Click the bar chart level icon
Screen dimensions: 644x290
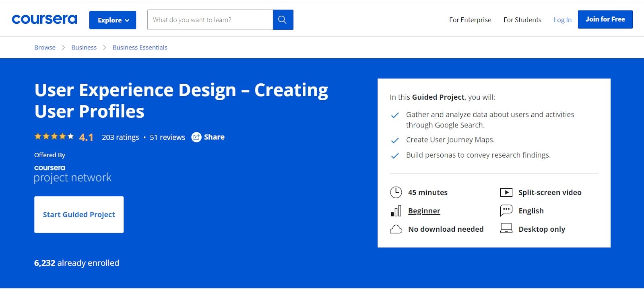[396, 211]
